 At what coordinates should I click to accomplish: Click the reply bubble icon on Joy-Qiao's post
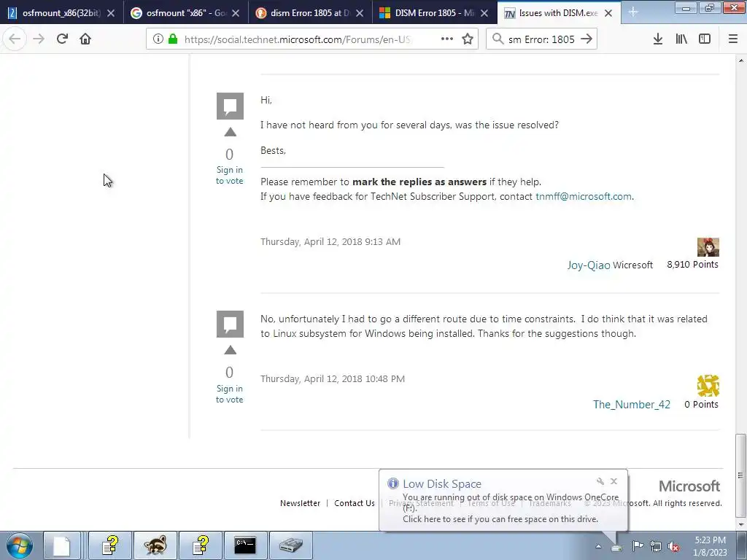click(230, 106)
